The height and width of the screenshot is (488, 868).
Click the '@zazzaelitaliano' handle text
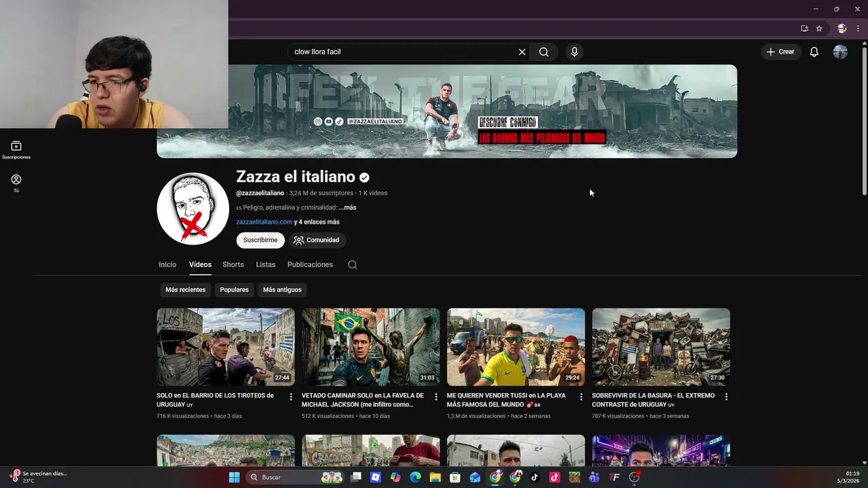point(260,193)
